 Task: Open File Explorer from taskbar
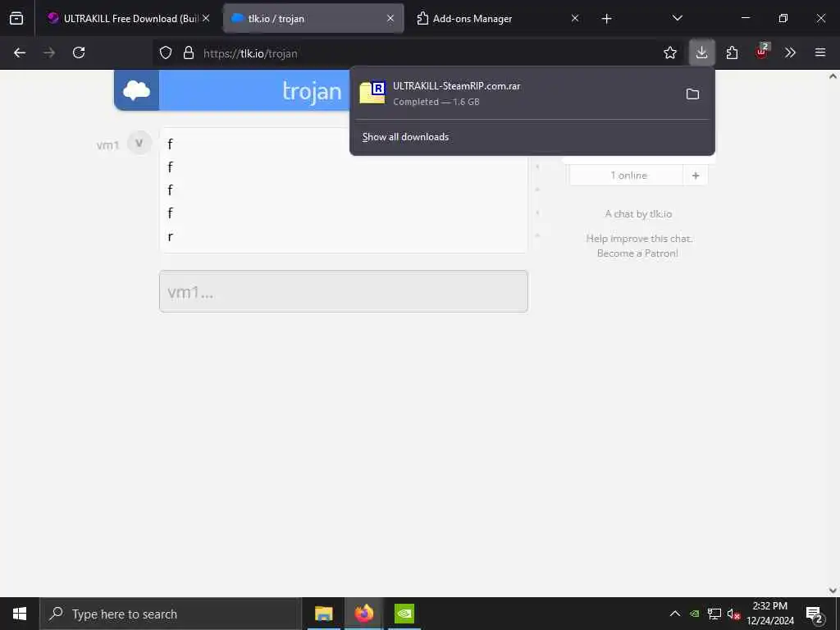point(323,614)
